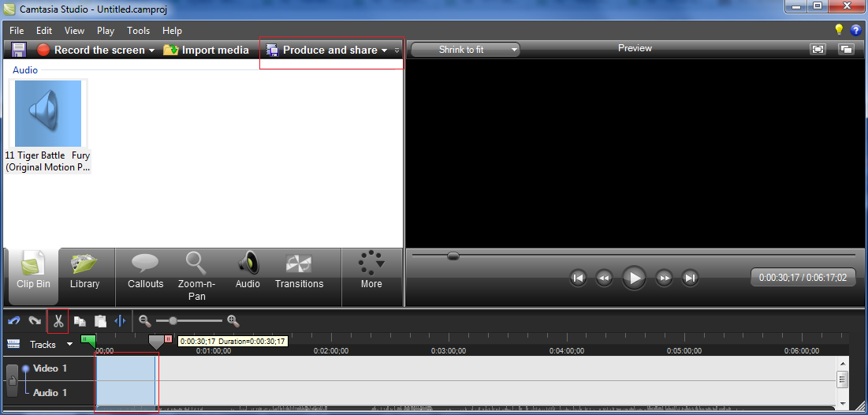Click the Play button in the preview
This screenshot has width=868, height=415.
point(635,278)
